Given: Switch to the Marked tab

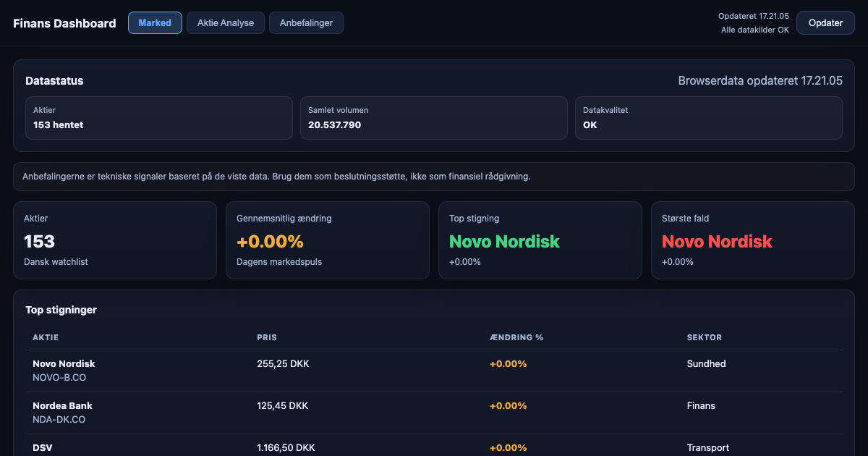Looking at the screenshot, I should pyautogui.click(x=155, y=22).
